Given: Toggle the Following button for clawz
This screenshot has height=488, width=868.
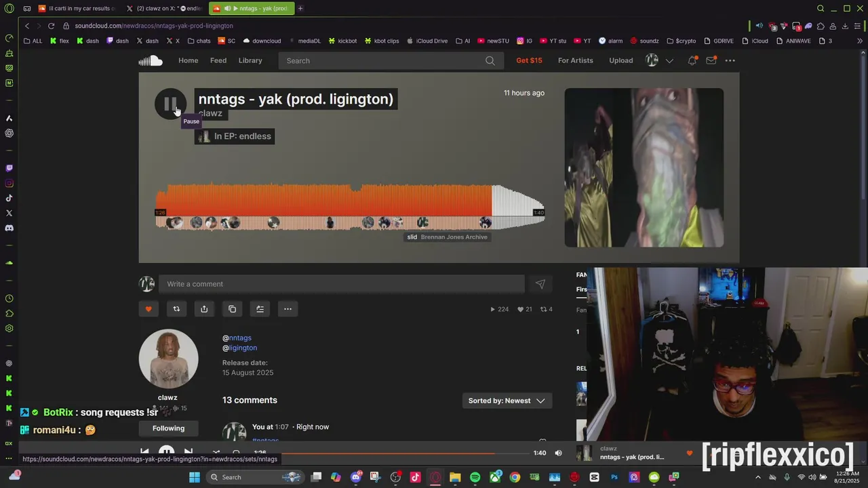Looking at the screenshot, I should click(x=168, y=428).
